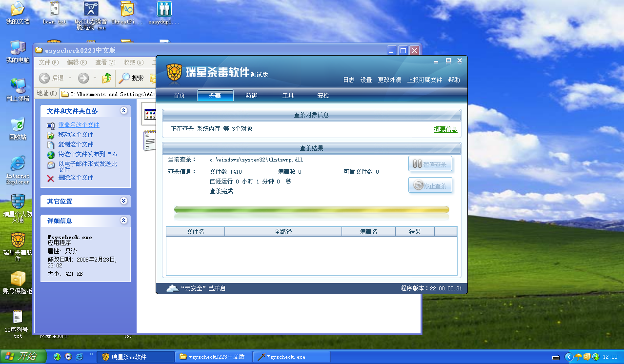Switch to the 首页 home tab
Viewport: 624px width, 364px height.
179,96
